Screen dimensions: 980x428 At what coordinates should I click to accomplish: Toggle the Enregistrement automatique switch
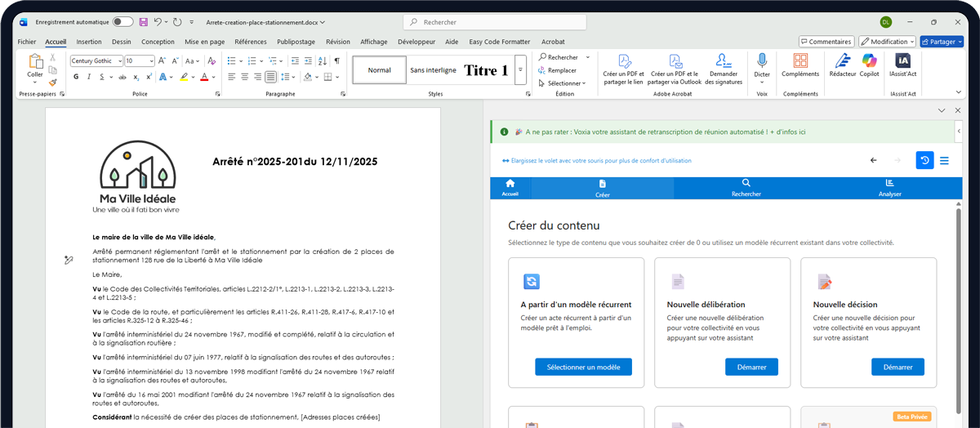122,22
